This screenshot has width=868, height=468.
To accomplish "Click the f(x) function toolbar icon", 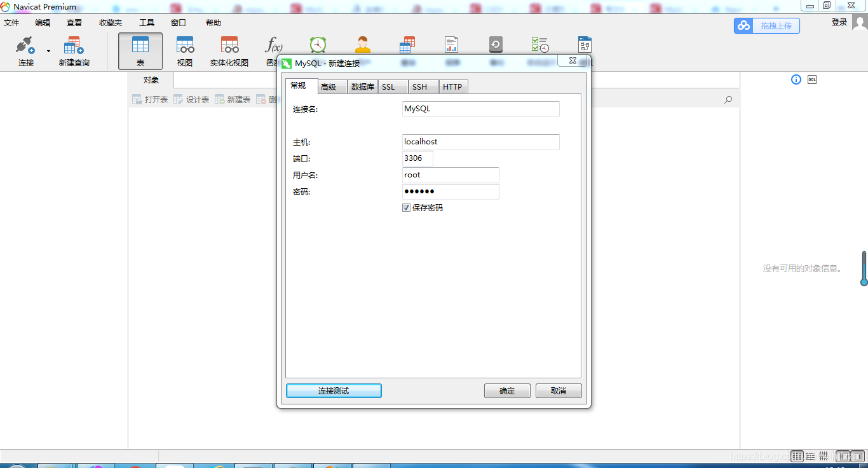I will [273, 45].
